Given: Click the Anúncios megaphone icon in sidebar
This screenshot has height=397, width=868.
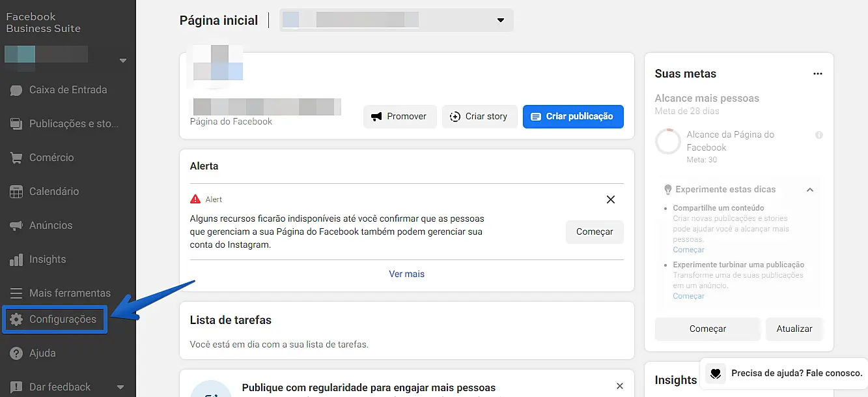Looking at the screenshot, I should [16, 226].
